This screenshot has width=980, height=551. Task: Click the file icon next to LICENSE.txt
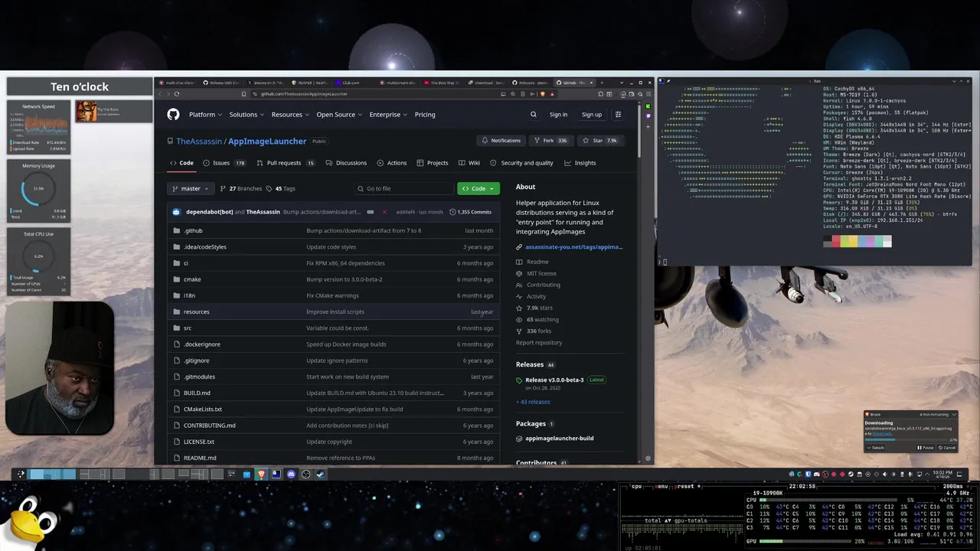pyautogui.click(x=177, y=442)
